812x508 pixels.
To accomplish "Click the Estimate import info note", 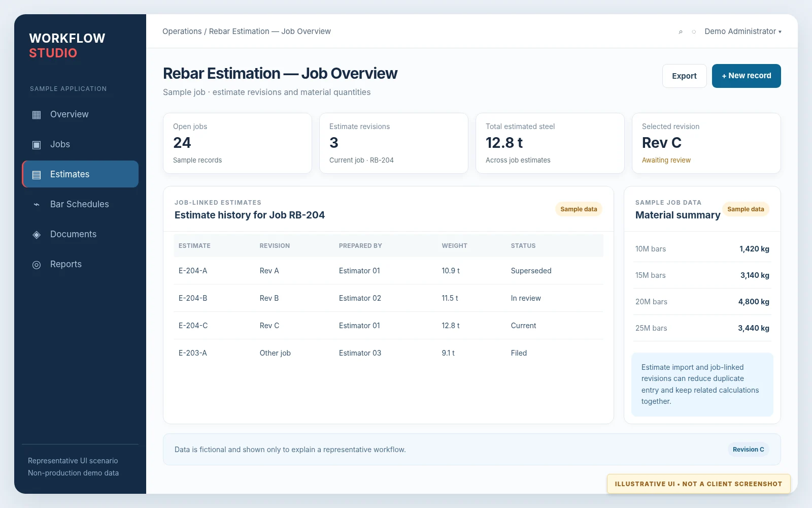I will (x=702, y=385).
